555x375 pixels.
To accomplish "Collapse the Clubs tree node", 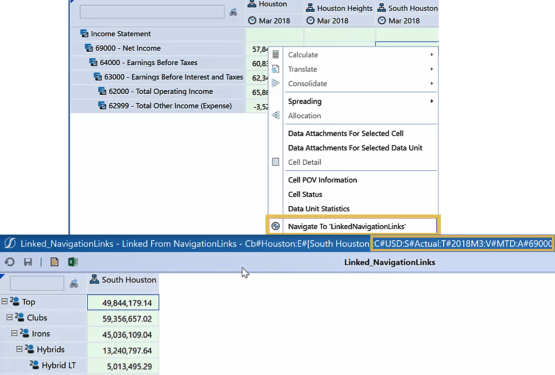I will (9, 317).
